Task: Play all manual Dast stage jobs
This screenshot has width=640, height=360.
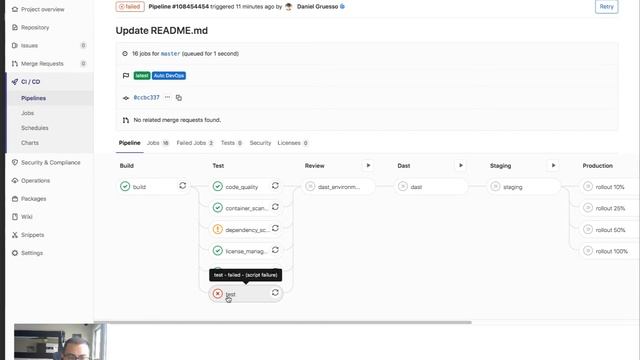Action: click(461, 165)
